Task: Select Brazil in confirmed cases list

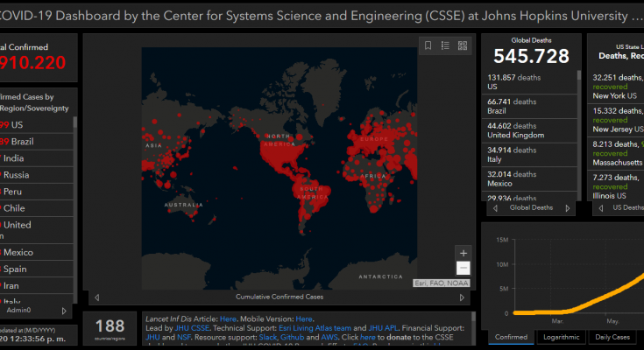Action: [37, 142]
